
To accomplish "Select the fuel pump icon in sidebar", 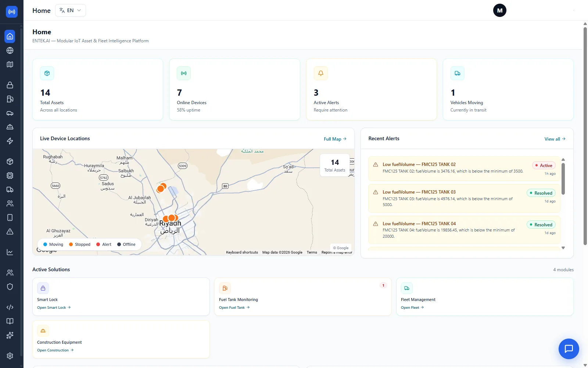I will click(10, 99).
